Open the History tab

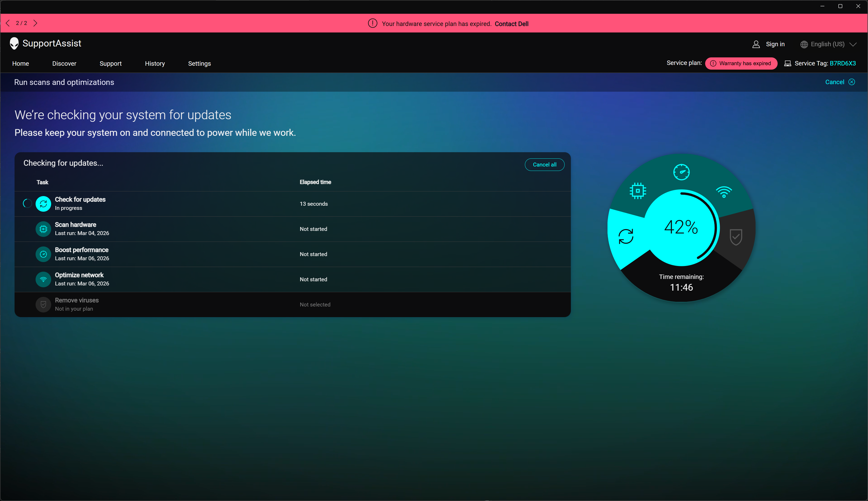[x=155, y=64]
